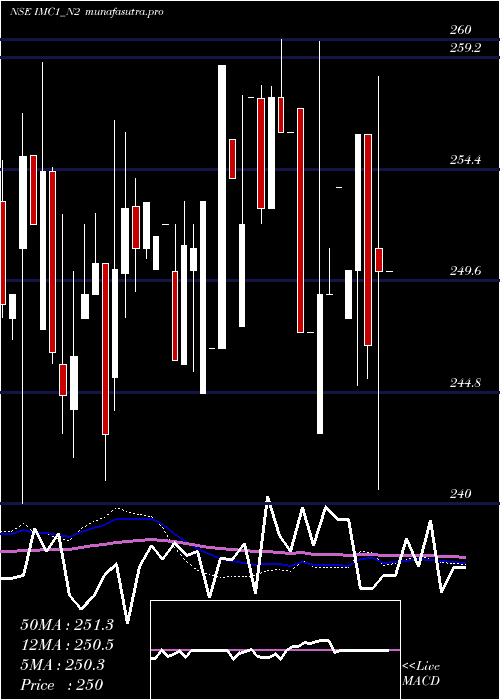The height and width of the screenshot is (700, 500).
Task: Select the 240 price axis label
Action: point(461,494)
